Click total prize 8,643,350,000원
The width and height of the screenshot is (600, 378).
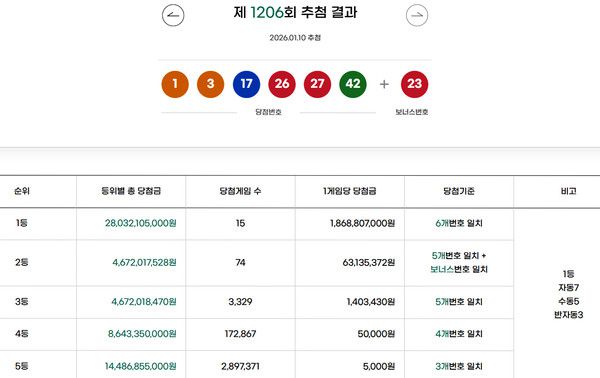tap(142, 334)
